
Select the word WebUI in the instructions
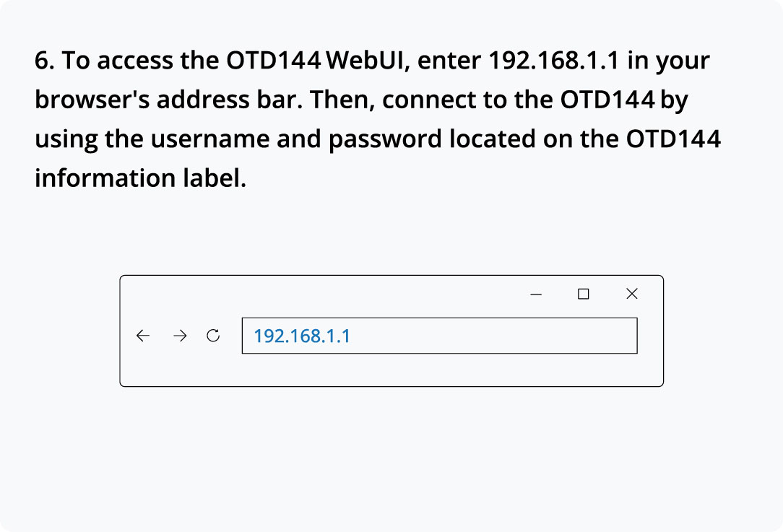pyautogui.click(x=368, y=61)
